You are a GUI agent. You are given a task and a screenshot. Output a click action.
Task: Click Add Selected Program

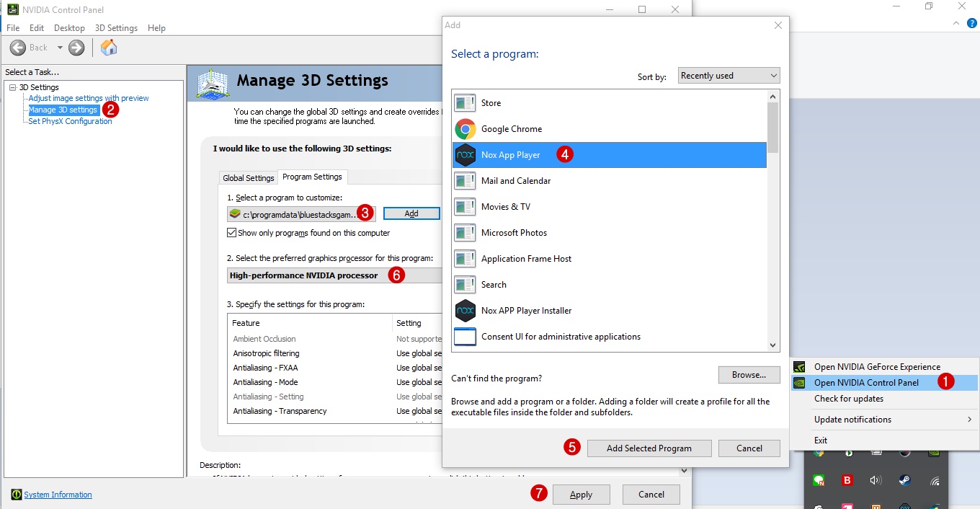coord(649,448)
